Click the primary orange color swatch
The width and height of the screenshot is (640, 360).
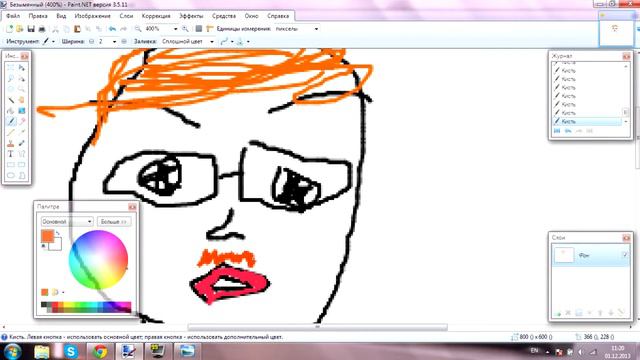pos(47,236)
